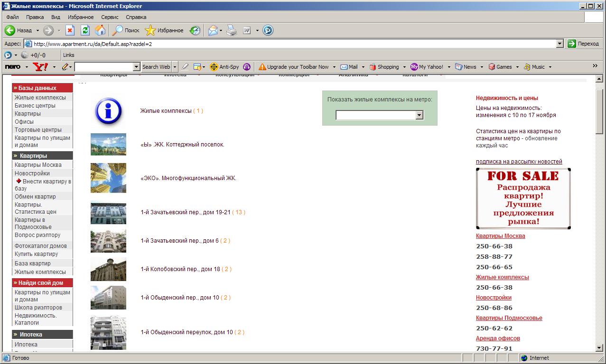Open the Yahoo search box dropdown arrow
The width and height of the screenshot is (606, 364).
137,67
